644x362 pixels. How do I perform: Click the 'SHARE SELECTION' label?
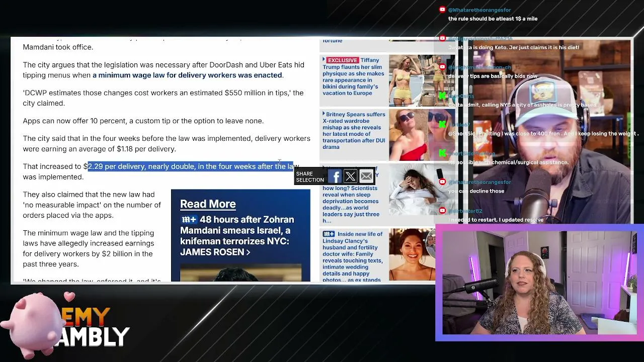point(310,177)
